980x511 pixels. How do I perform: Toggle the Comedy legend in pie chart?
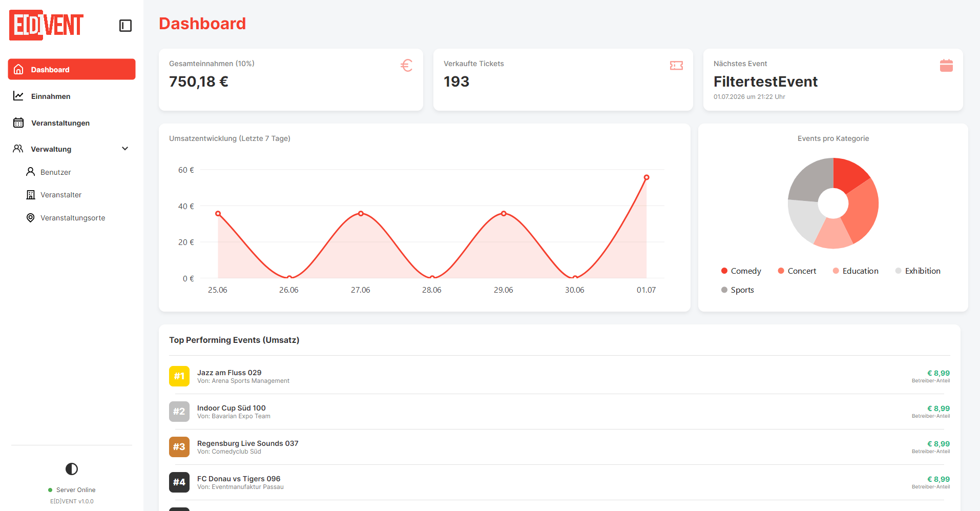tap(741, 271)
